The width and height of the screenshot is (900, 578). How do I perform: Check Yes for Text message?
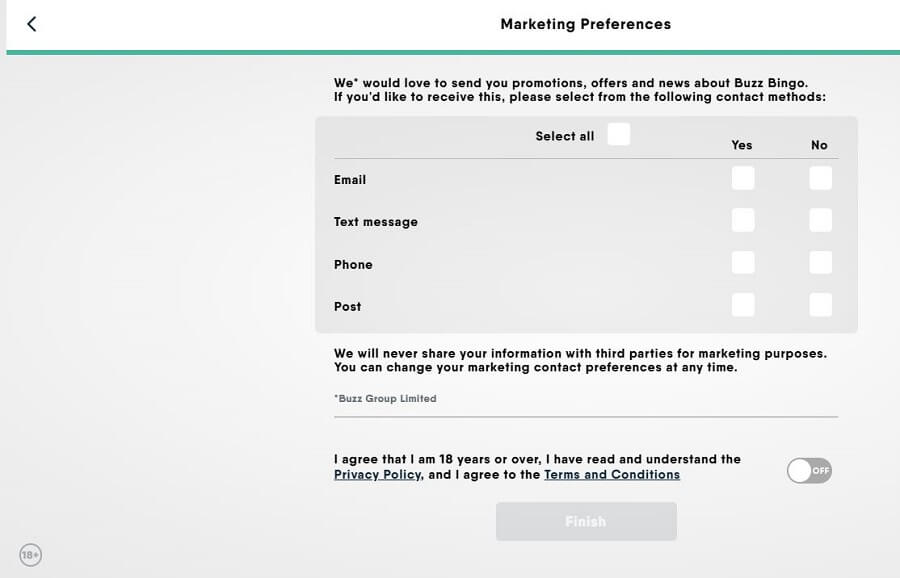pos(743,220)
